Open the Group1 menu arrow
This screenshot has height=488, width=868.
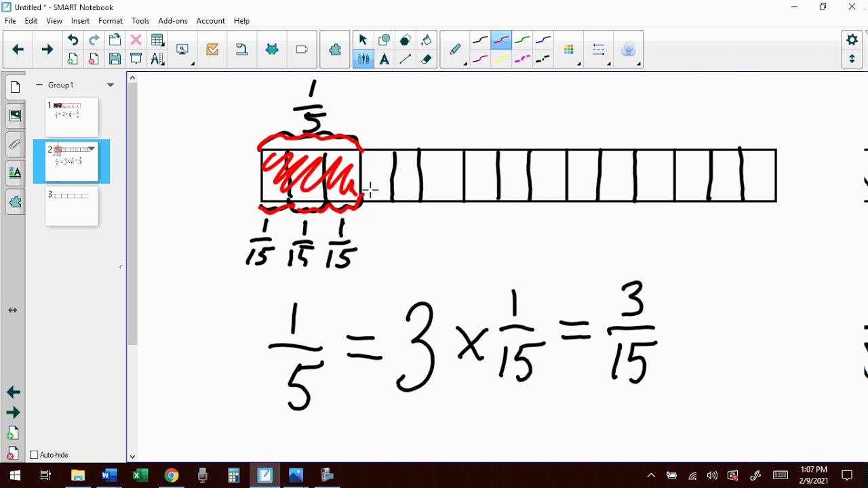point(111,85)
